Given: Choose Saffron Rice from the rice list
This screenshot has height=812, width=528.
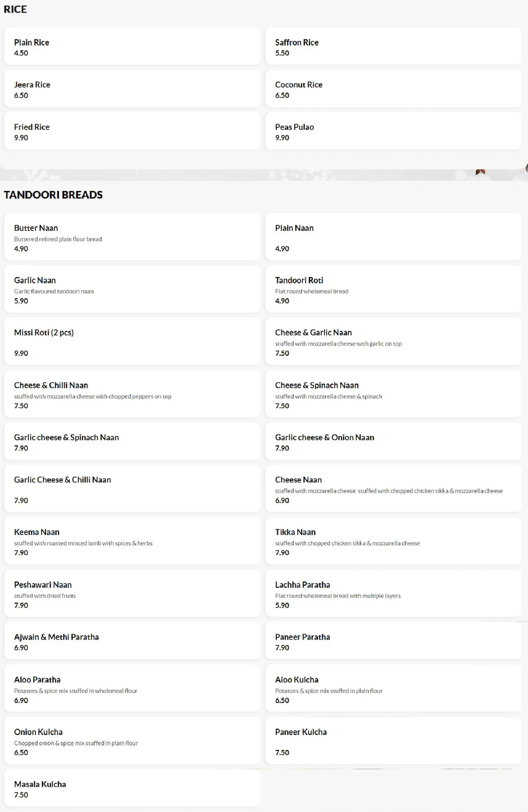Looking at the screenshot, I should pos(393,46).
